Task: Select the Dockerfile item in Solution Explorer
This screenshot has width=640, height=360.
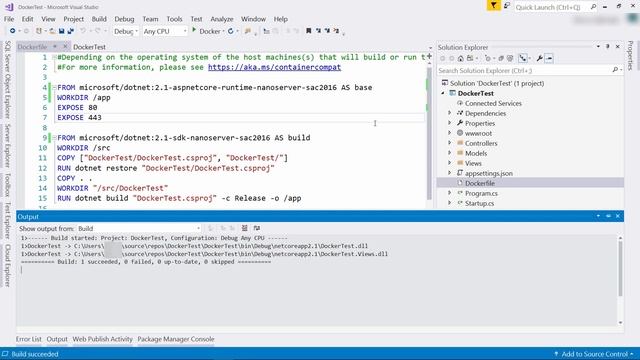Action: (480, 183)
